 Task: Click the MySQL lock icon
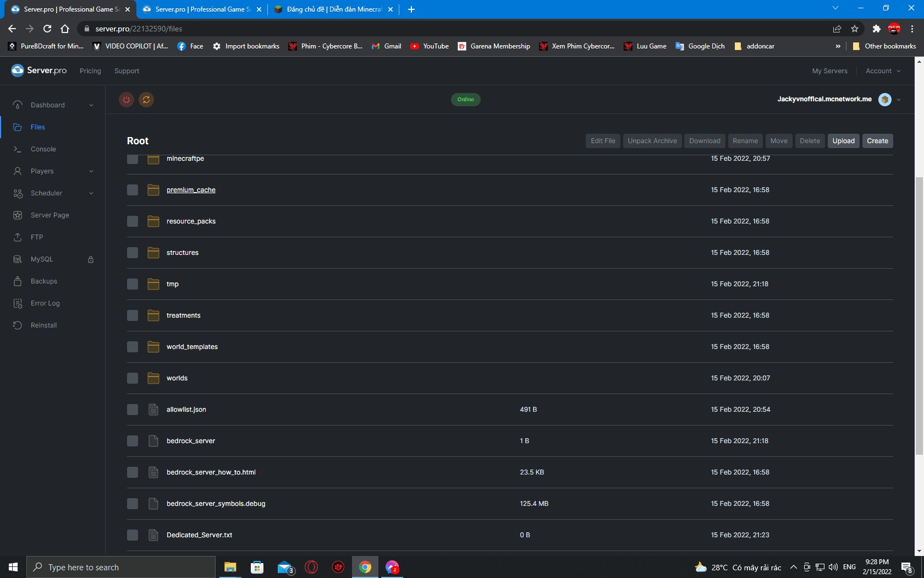[x=91, y=259]
